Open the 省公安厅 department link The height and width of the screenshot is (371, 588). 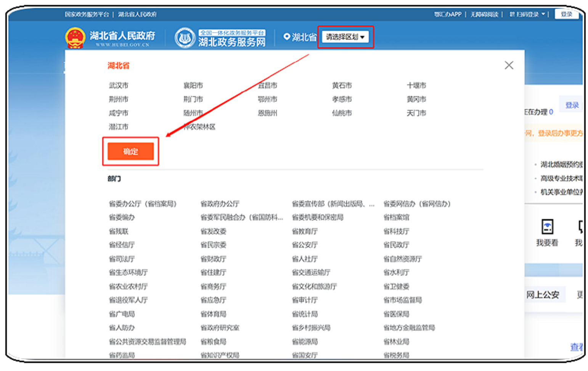(305, 245)
